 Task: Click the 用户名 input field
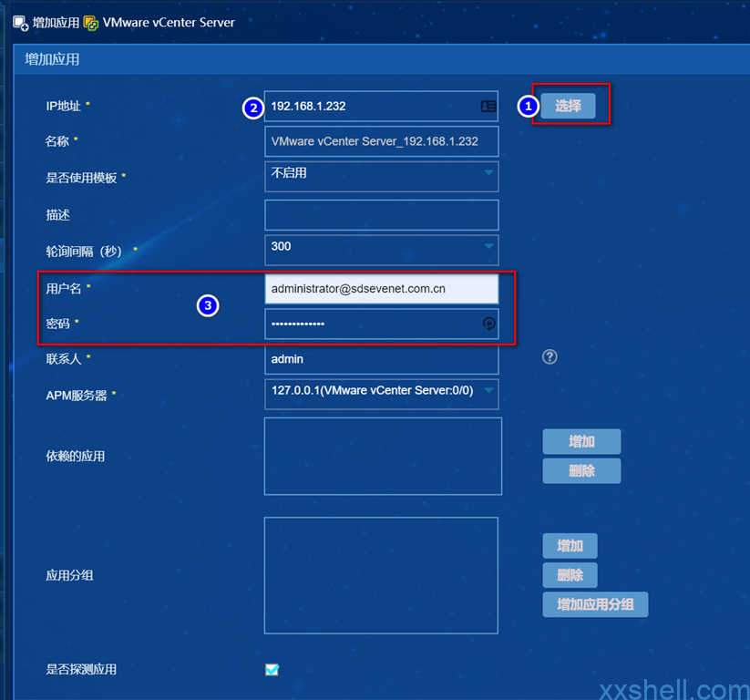point(381,289)
